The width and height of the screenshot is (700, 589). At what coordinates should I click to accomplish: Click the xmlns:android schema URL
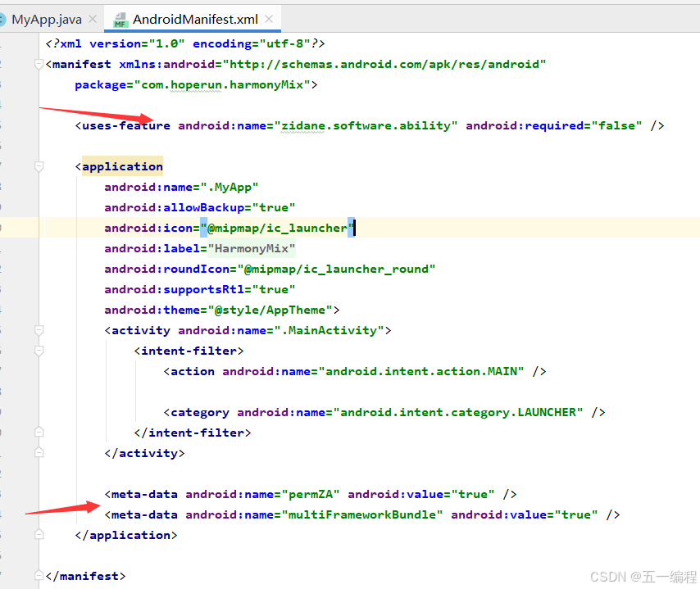tap(384, 64)
